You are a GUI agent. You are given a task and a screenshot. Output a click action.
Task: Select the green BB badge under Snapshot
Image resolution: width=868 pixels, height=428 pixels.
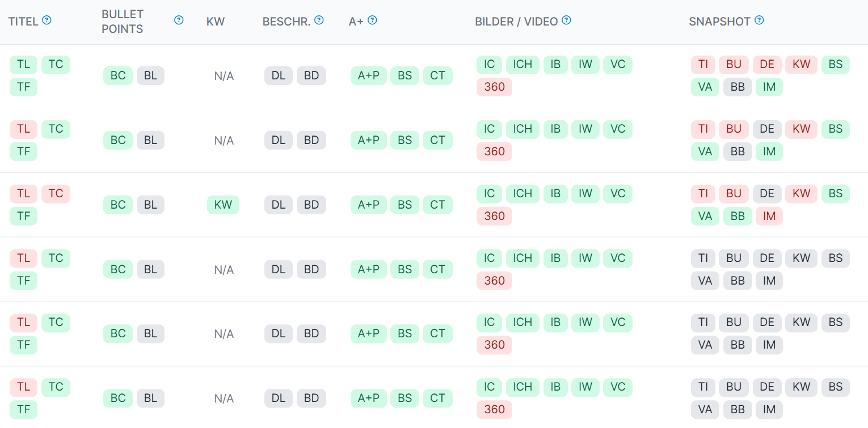tap(738, 216)
